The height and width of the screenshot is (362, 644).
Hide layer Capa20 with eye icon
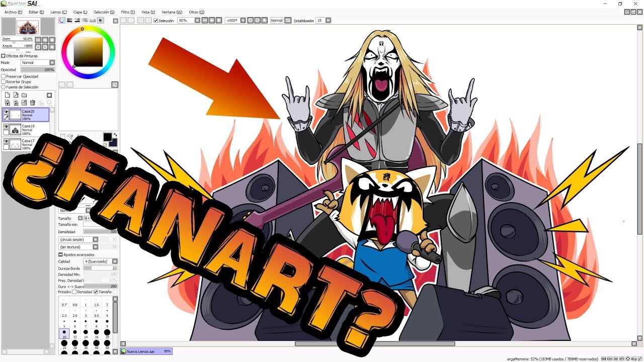pyautogui.click(x=6, y=112)
